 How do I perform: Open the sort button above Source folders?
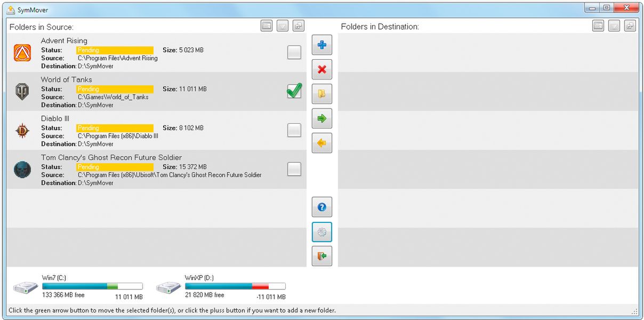[x=283, y=26]
